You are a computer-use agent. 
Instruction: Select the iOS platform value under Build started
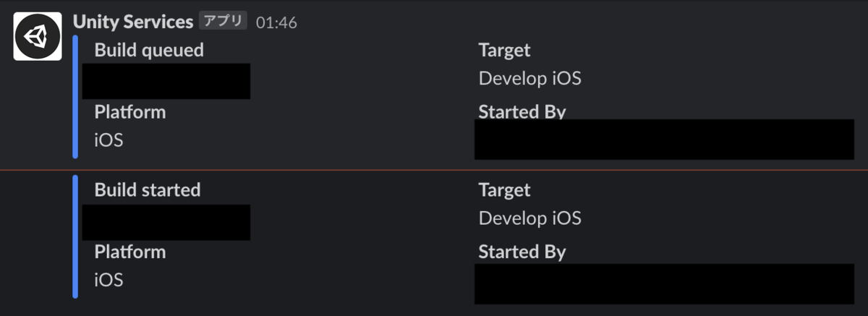[109, 280]
